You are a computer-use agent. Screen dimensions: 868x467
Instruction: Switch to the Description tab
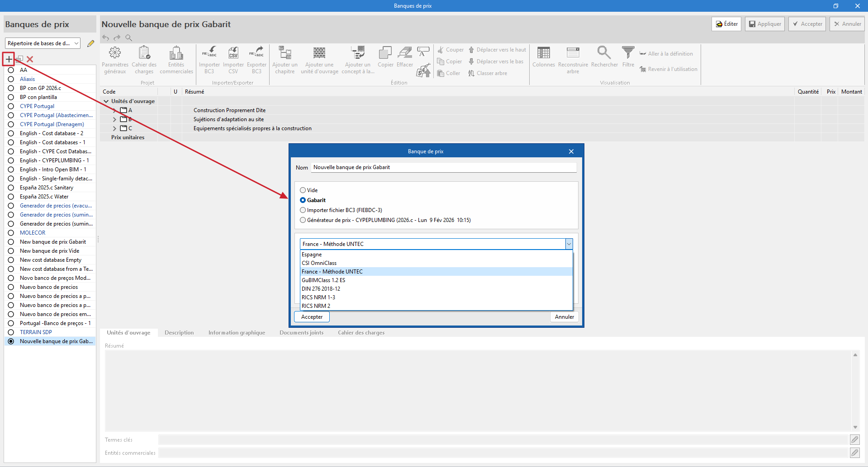pyautogui.click(x=179, y=333)
